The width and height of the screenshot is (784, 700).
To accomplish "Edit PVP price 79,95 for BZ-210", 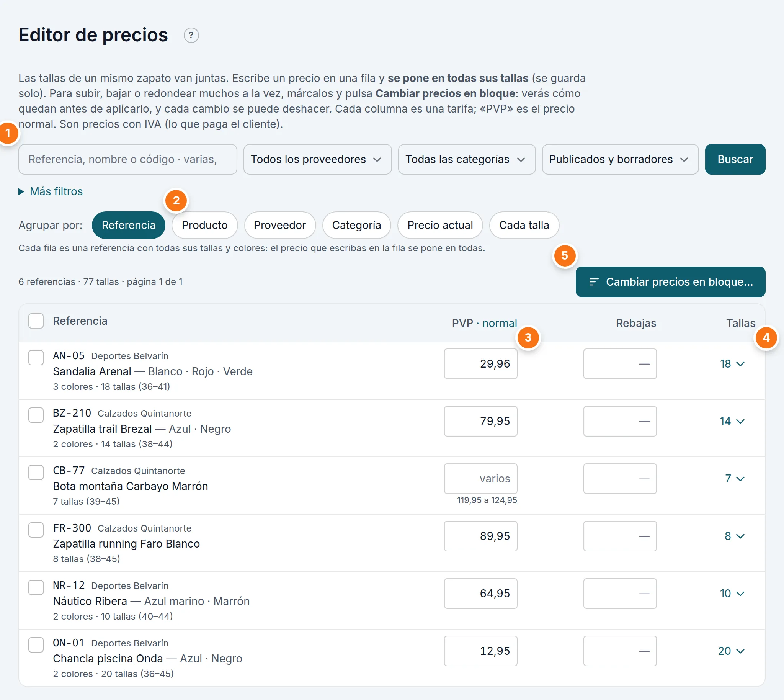I will pyautogui.click(x=480, y=421).
